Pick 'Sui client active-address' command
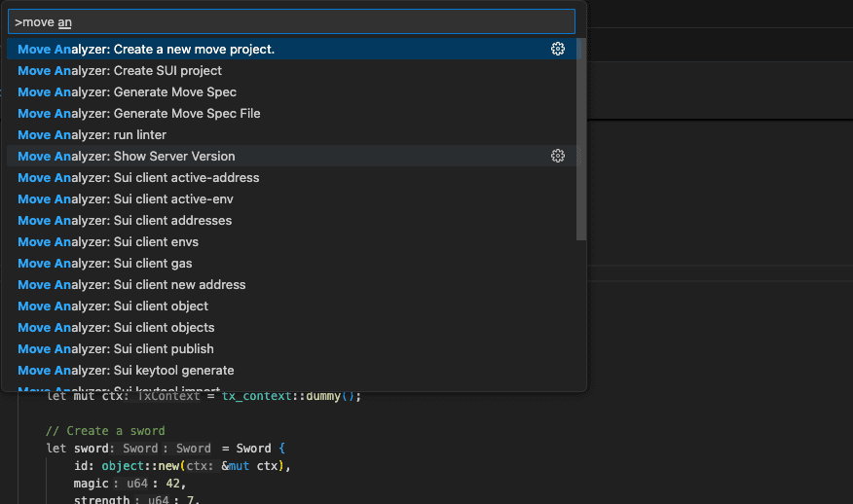Screen dimensions: 853x504 (x=291, y=178)
